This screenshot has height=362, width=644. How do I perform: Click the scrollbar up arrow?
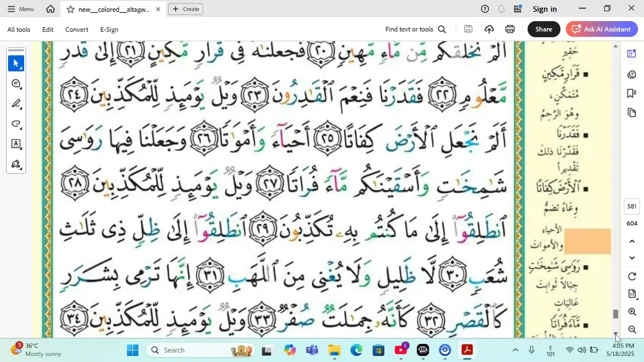(x=615, y=46)
